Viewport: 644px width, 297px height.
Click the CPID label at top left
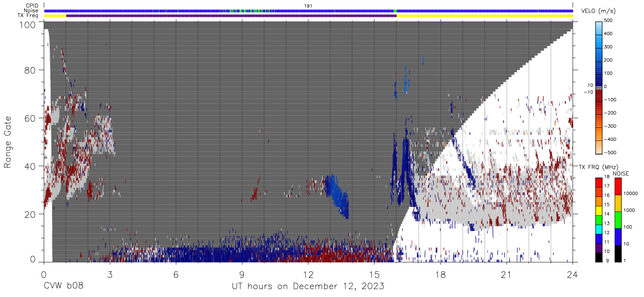point(33,6)
